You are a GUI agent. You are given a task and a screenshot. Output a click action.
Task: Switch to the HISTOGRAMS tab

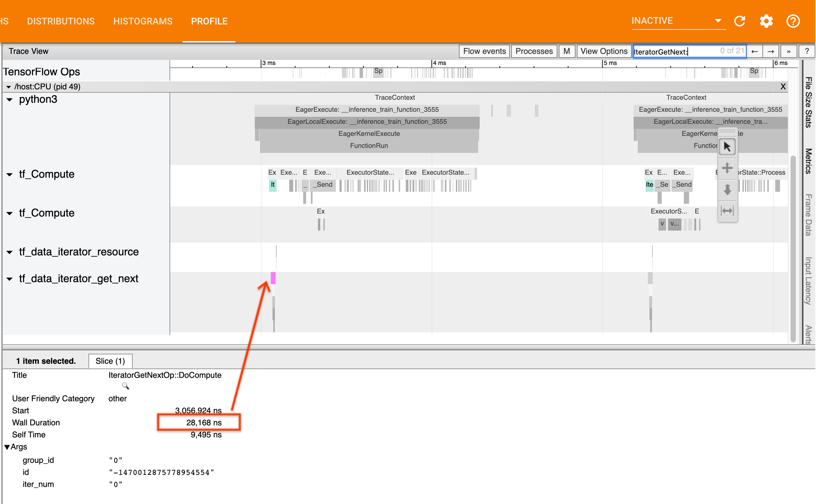pyautogui.click(x=143, y=21)
